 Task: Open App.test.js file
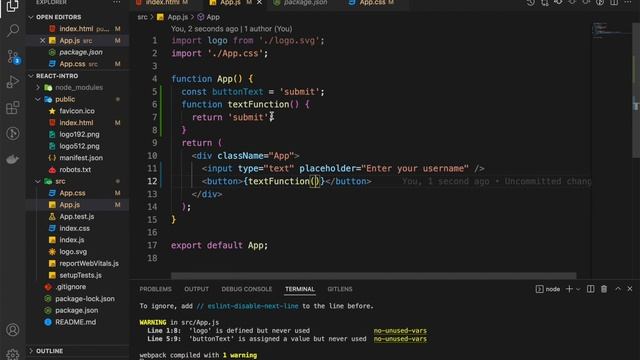coord(77,217)
